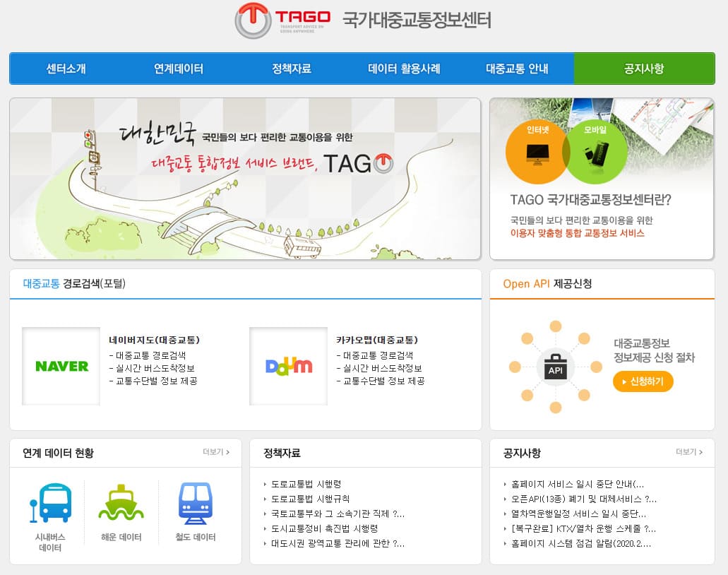Click the Daum logo tile
The image size is (728, 575).
coord(288,366)
